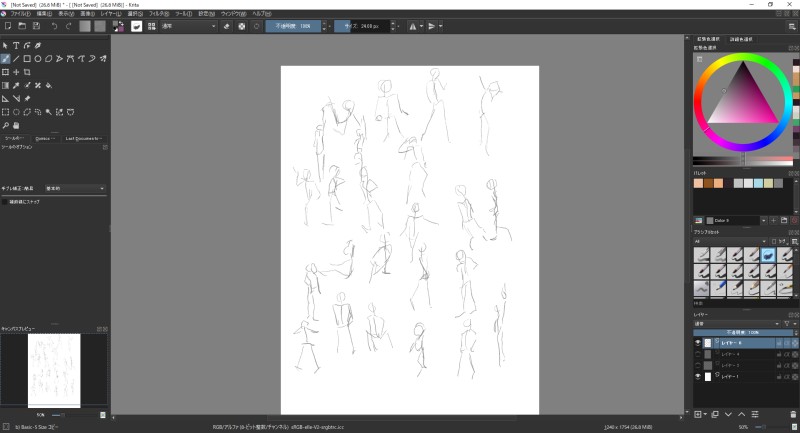Click the open file folder icon

coord(22,26)
